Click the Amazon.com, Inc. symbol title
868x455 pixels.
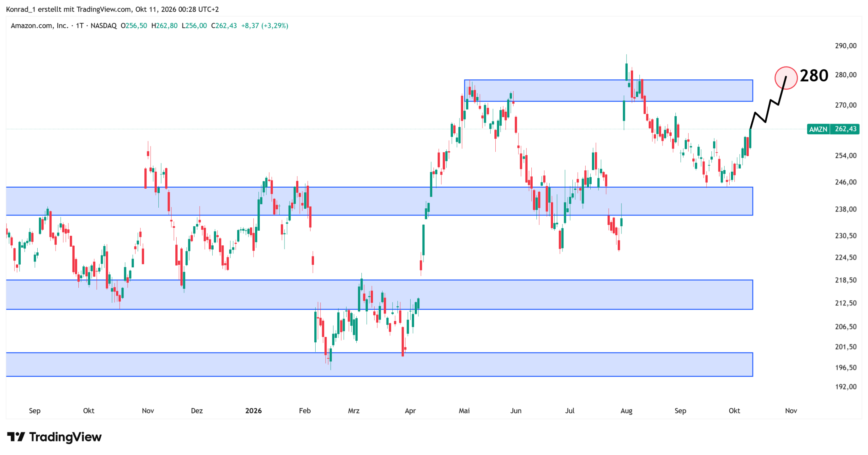39,26
